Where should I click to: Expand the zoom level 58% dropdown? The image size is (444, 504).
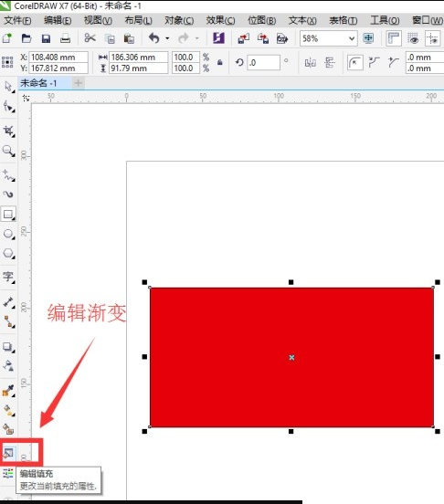point(352,39)
